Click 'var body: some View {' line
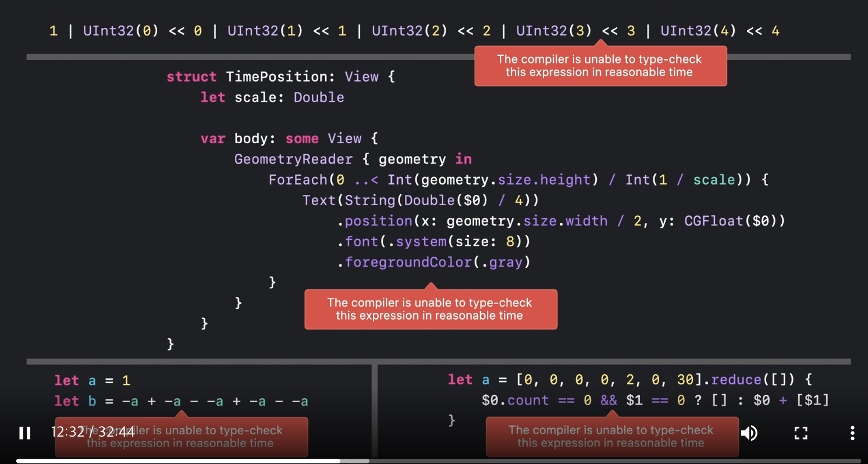Viewport: 868px width, 464px height. (289, 139)
